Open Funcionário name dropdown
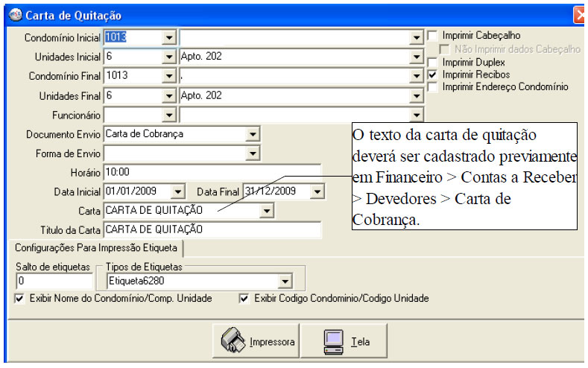 [x=417, y=115]
